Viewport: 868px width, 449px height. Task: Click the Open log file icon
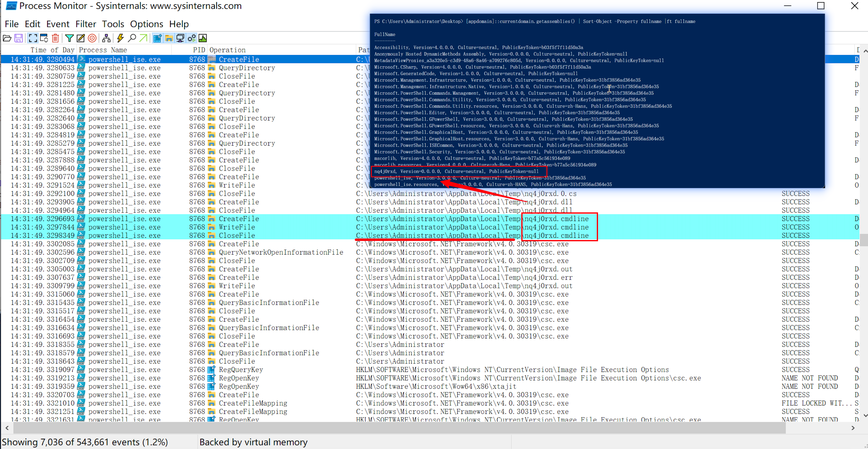click(7, 38)
